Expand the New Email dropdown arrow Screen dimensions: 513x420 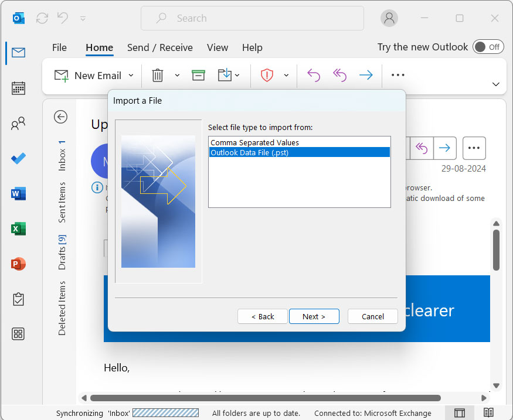coord(131,75)
